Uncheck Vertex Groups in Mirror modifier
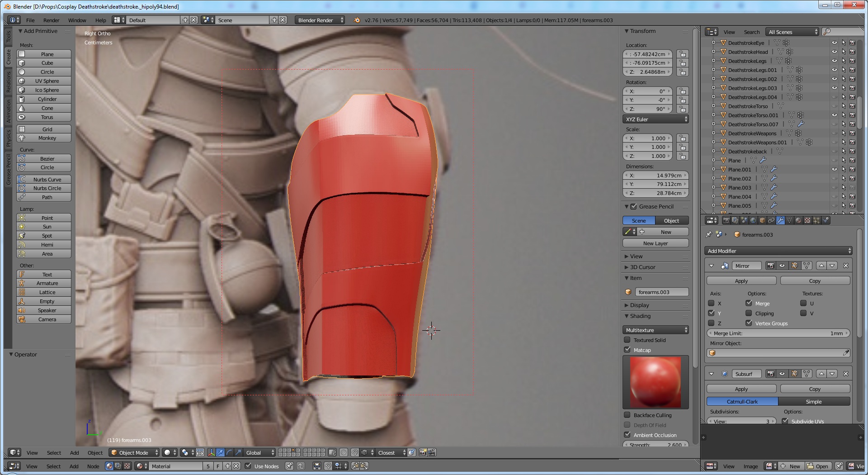This screenshot has height=475, width=868. 749,323
